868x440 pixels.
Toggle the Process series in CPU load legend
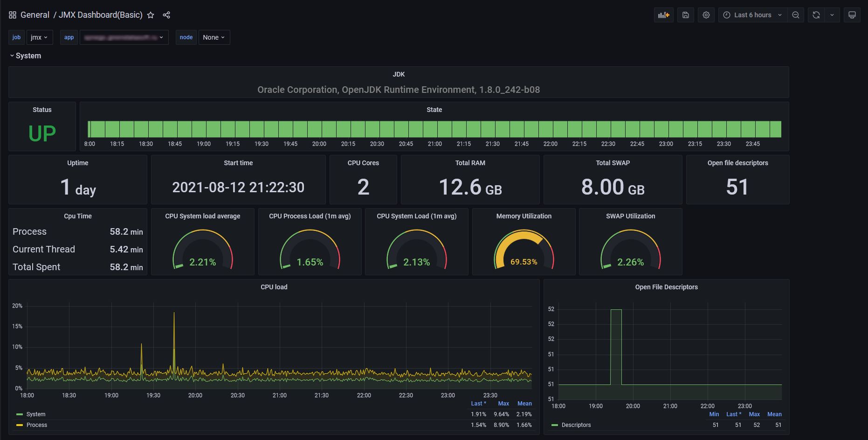pos(37,425)
